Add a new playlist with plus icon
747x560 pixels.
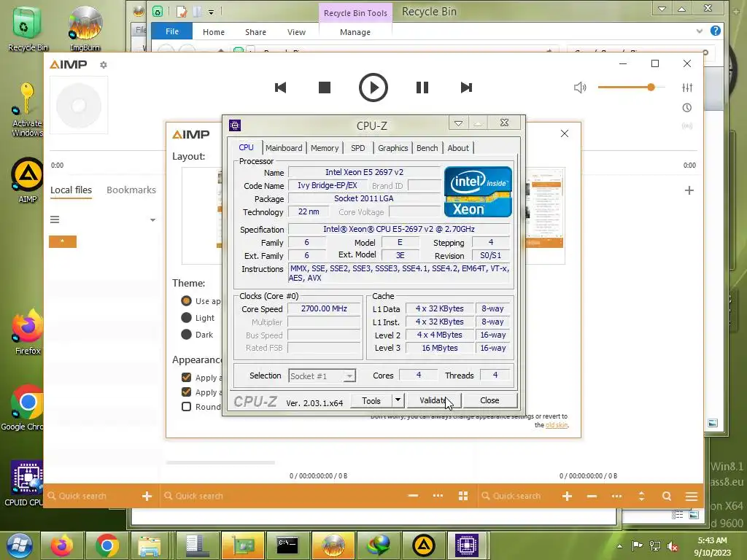(x=689, y=190)
